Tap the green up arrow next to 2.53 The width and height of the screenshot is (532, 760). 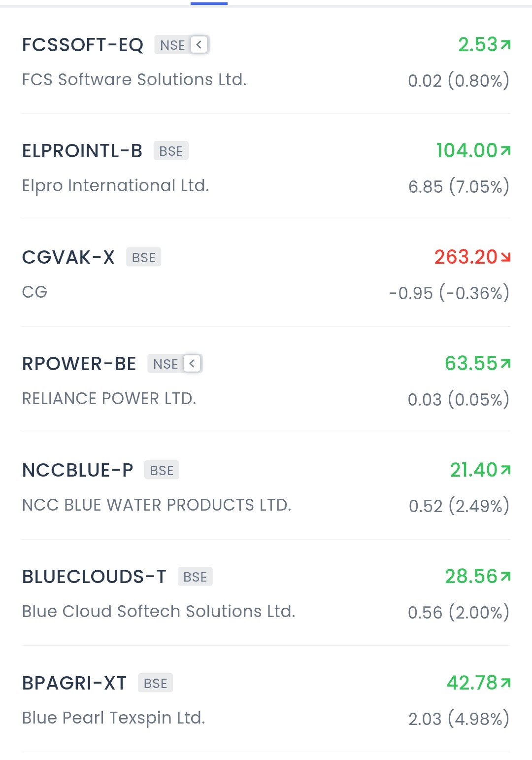tap(506, 45)
